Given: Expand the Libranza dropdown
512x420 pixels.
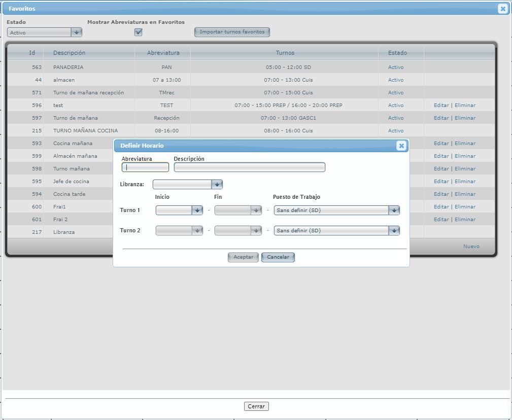Looking at the screenshot, I should click(217, 185).
